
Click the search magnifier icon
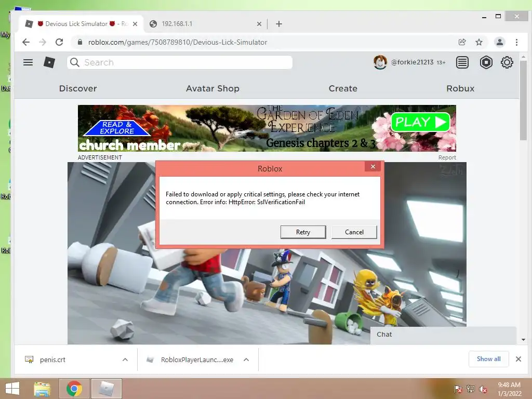(75, 62)
